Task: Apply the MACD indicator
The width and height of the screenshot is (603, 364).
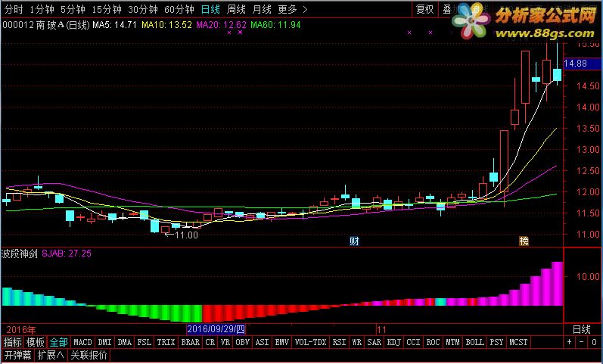Action: pyautogui.click(x=82, y=342)
